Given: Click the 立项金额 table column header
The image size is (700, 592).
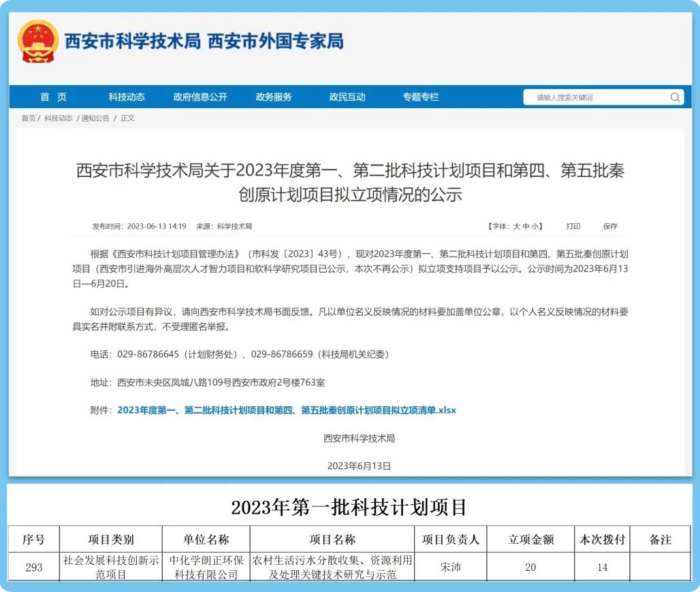Looking at the screenshot, I should pyautogui.click(x=530, y=540).
